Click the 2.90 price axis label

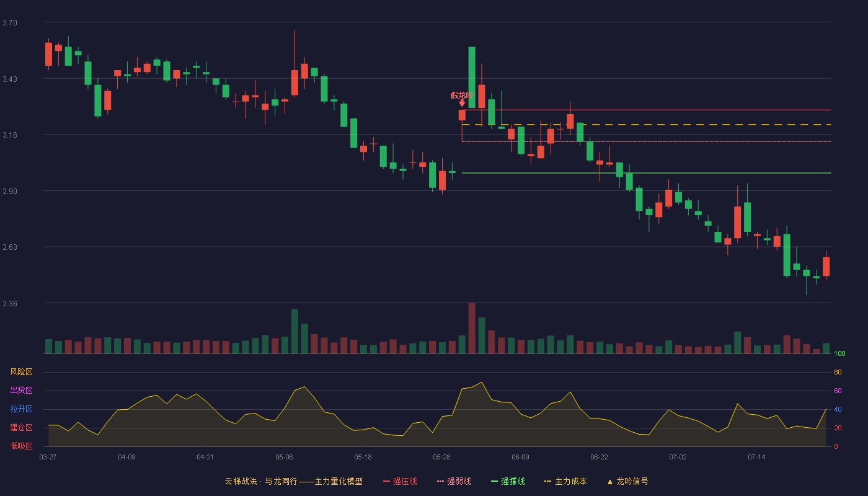[x=10, y=192]
